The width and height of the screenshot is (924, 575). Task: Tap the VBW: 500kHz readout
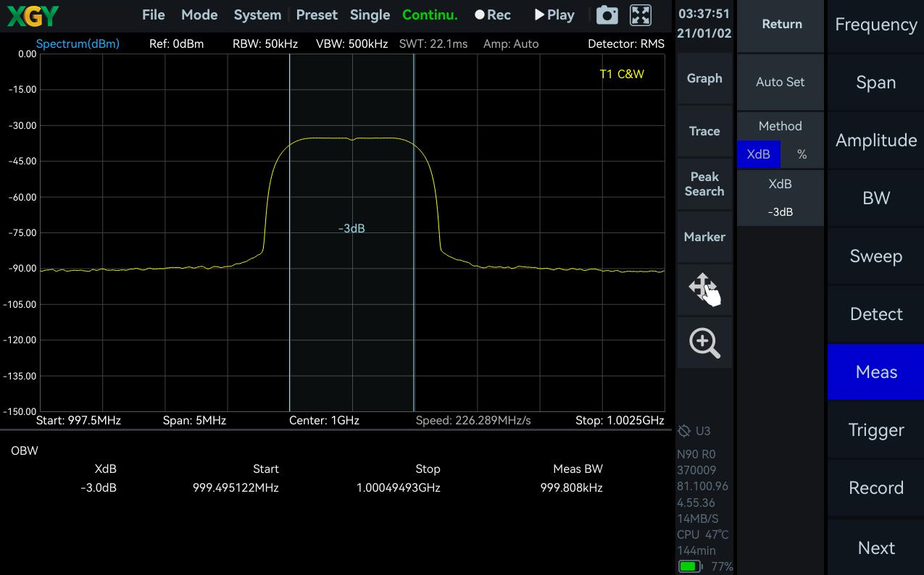[351, 43]
